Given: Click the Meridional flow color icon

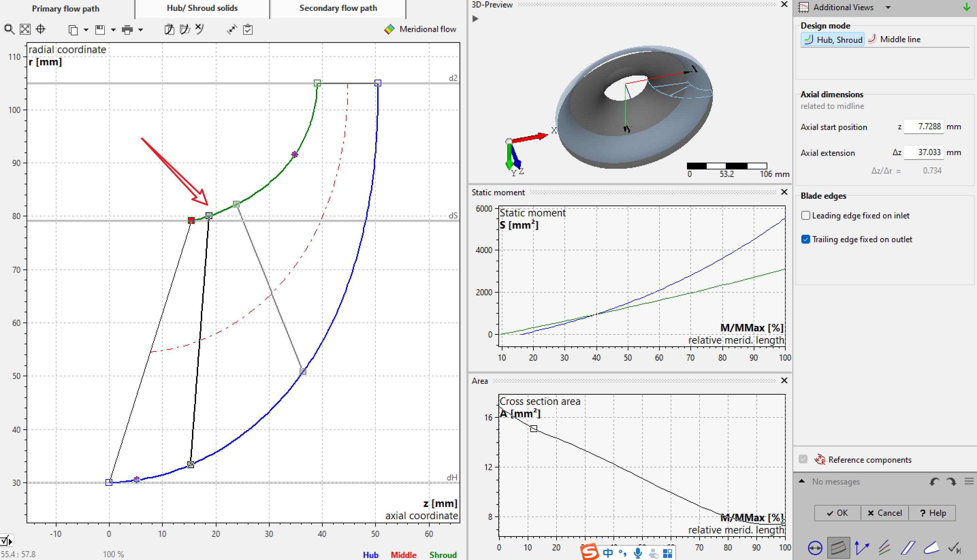Looking at the screenshot, I should point(389,29).
